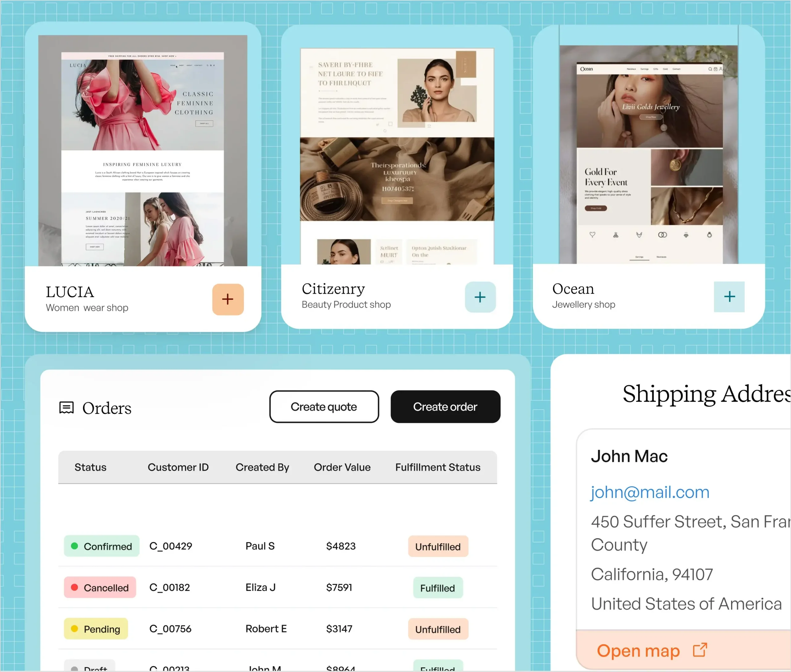Click the Orders panel heading
Viewport: 791px width, 672px height.
(x=107, y=408)
